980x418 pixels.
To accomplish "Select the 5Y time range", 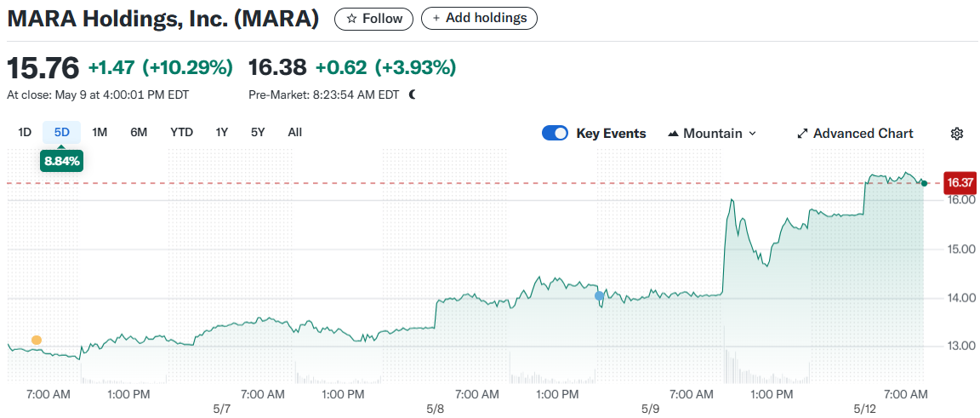I will pos(258,133).
